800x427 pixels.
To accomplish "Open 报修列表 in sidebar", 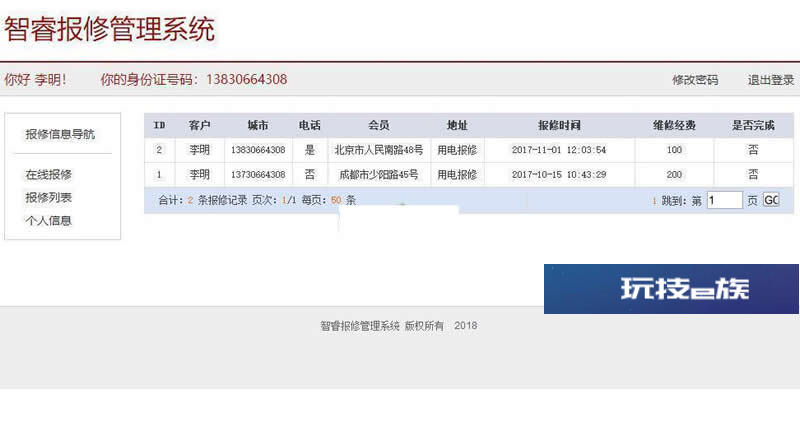I will [48, 197].
